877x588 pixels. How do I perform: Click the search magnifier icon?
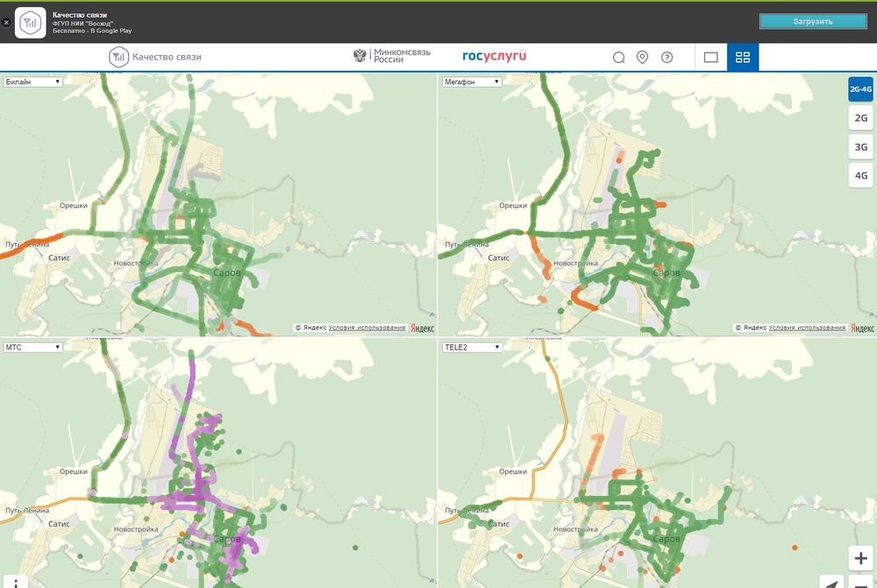pyautogui.click(x=618, y=58)
